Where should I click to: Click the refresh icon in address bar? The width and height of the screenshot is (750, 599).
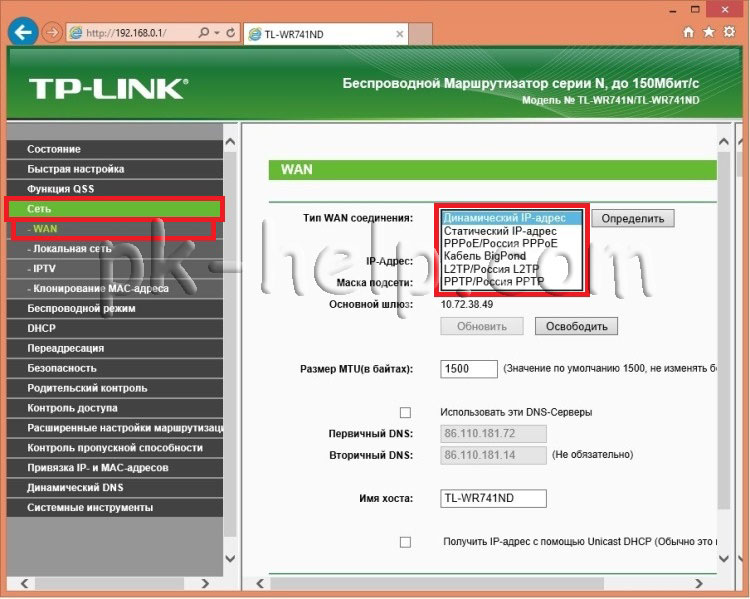pyautogui.click(x=231, y=33)
